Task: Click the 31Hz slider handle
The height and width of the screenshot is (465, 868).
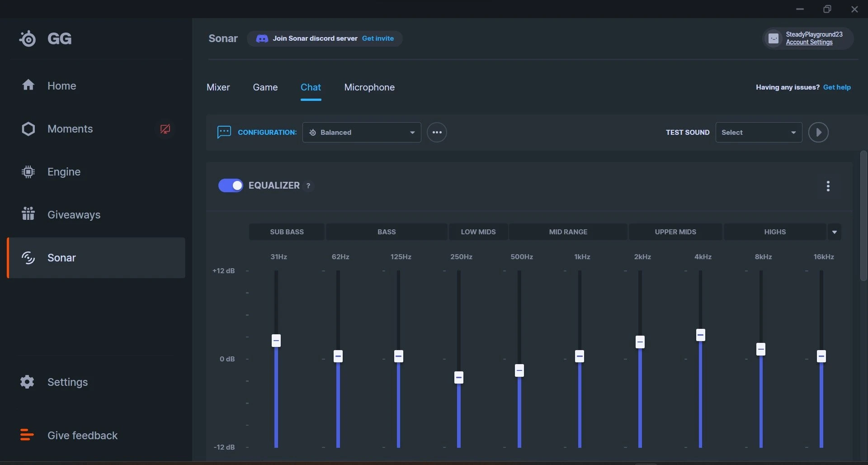Action: tap(276, 340)
